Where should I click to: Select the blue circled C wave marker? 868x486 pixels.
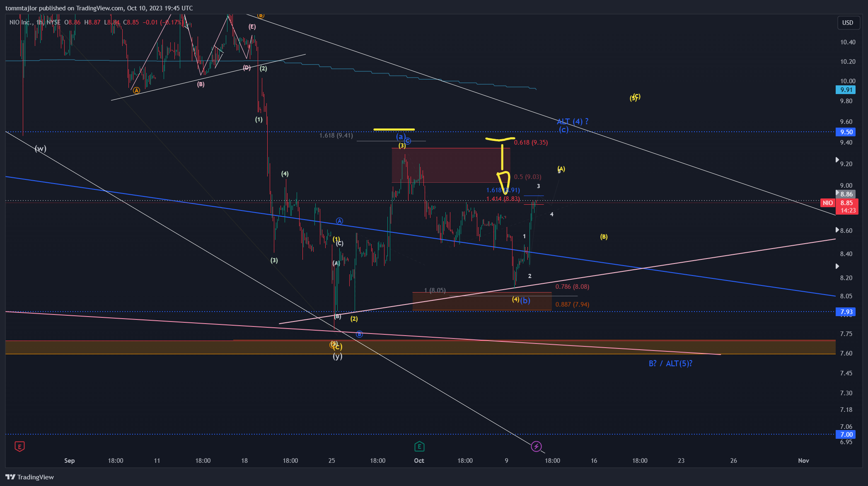pos(408,141)
